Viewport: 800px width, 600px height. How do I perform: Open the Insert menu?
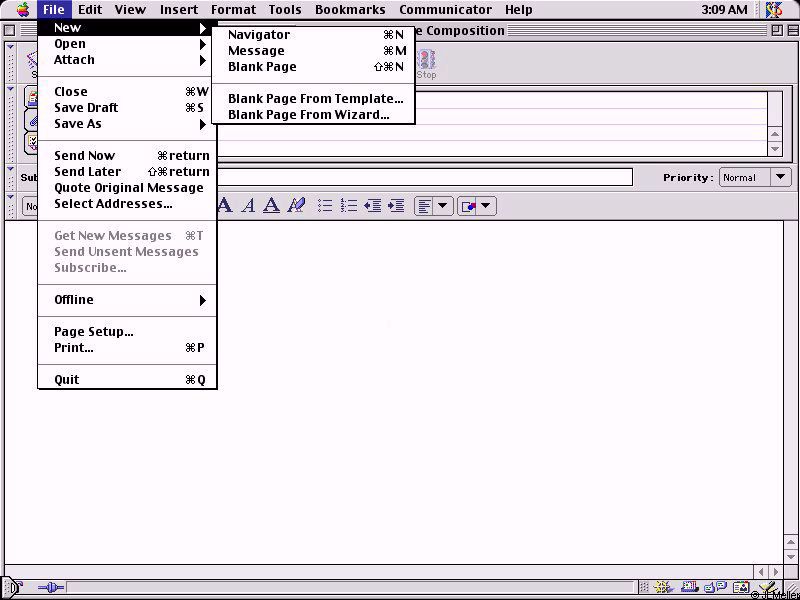(179, 9)
